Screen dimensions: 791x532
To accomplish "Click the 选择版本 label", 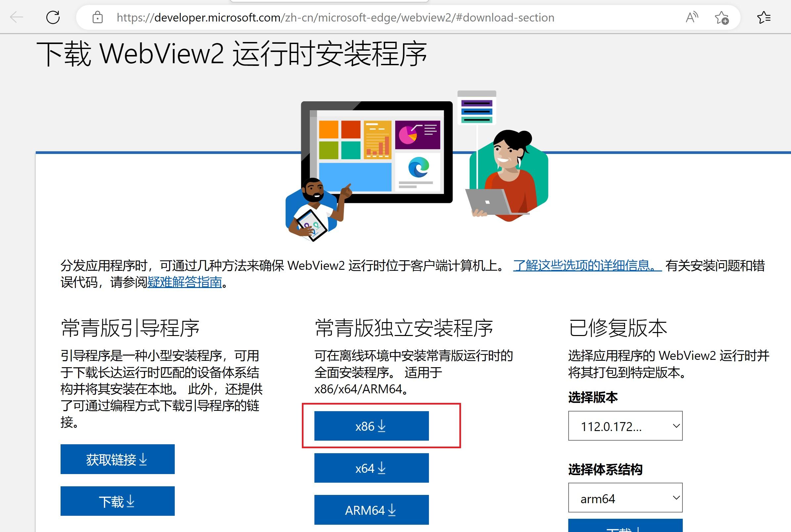I will point(593,397).
